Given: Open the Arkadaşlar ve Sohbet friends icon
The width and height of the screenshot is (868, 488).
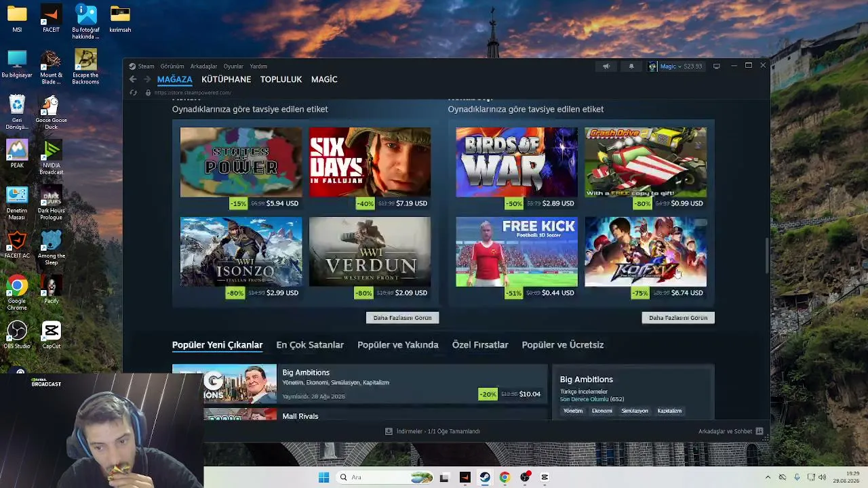Looking at the screenshot, I should [x=759, y=431].
